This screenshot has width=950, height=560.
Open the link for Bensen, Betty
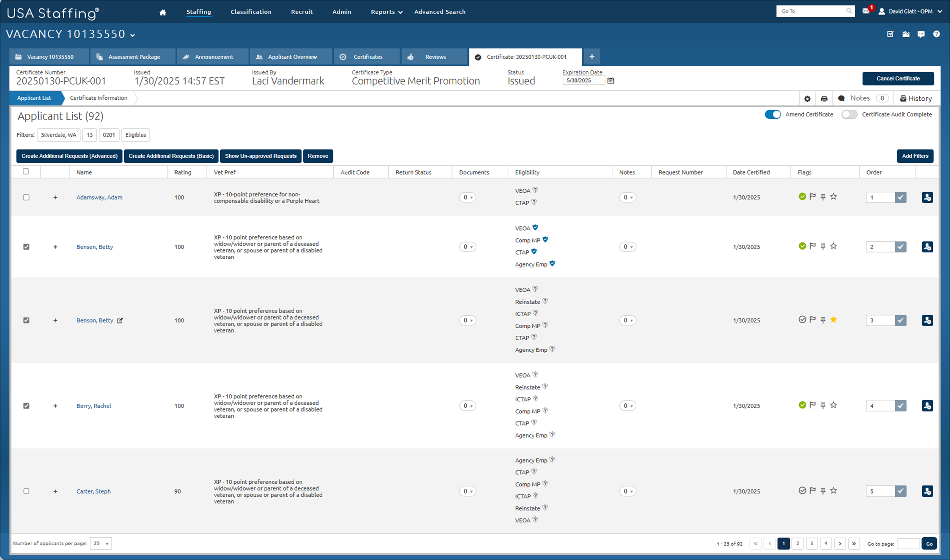pos(95,247)
